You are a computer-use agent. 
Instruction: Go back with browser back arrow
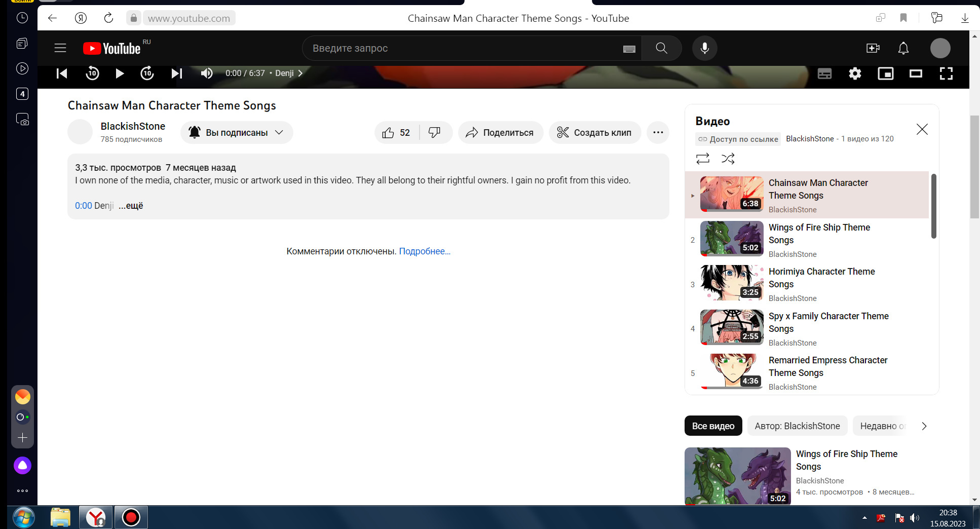tap(53, 18)
